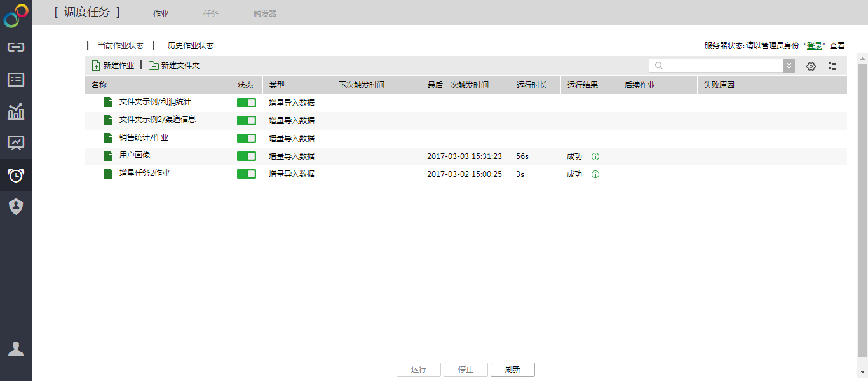Click the 登录 link

tap(815, 46)
